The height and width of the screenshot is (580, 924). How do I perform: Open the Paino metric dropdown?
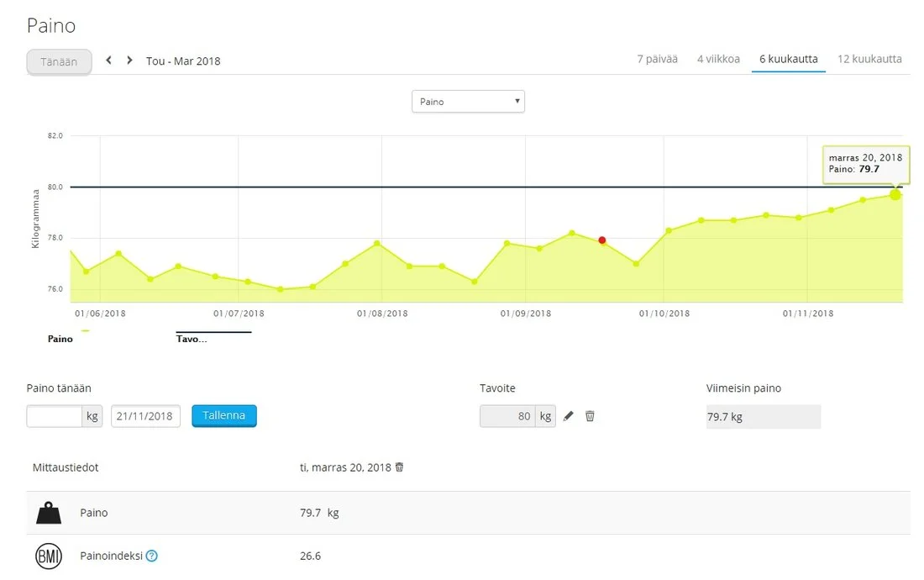coord(468,102)
